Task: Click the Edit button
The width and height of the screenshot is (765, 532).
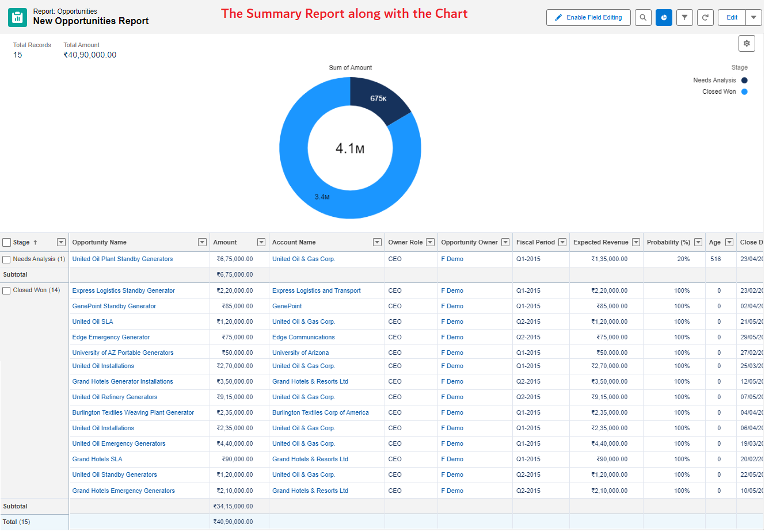Action: pyautogui.click(x=731, y=17)
